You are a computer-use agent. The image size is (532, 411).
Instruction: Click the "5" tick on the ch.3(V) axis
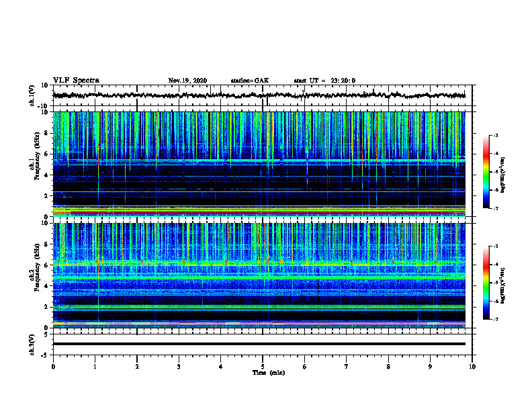click(47, 334)
